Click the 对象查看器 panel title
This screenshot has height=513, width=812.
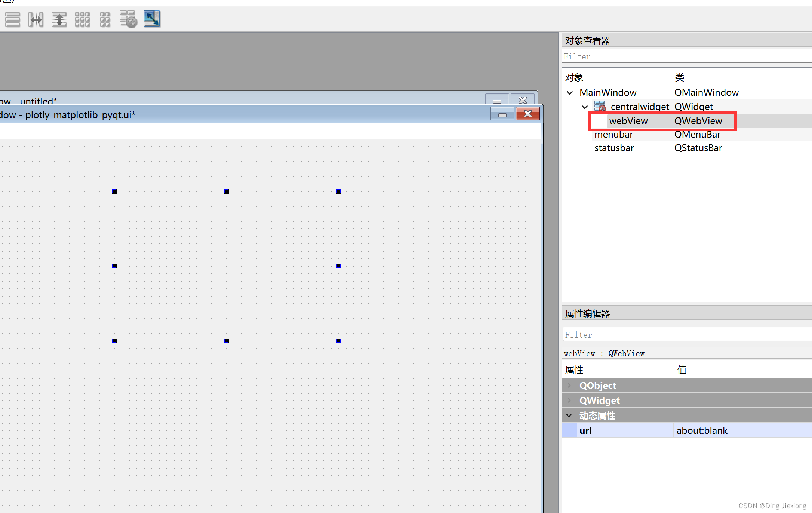(x=587, y=40)
